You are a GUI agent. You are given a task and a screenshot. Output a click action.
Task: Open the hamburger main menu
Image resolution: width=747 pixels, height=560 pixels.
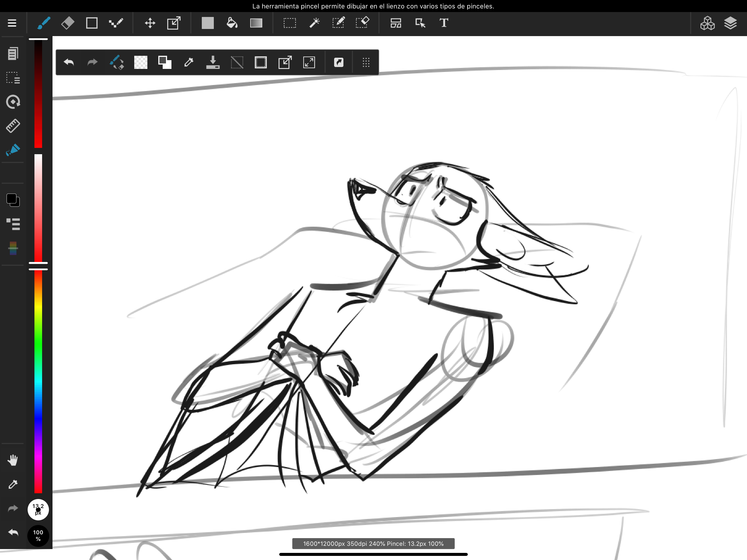point(12,23)
